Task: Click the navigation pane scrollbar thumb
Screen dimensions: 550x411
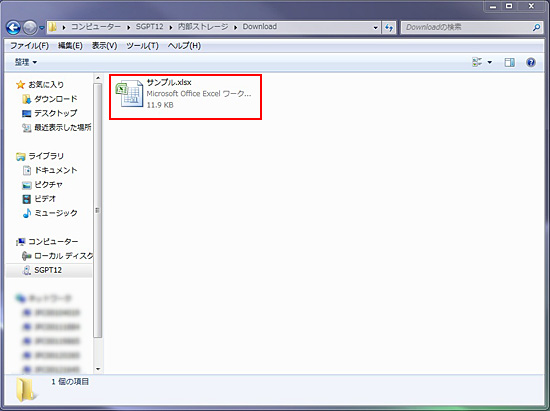Action: [x=98, y=210]
